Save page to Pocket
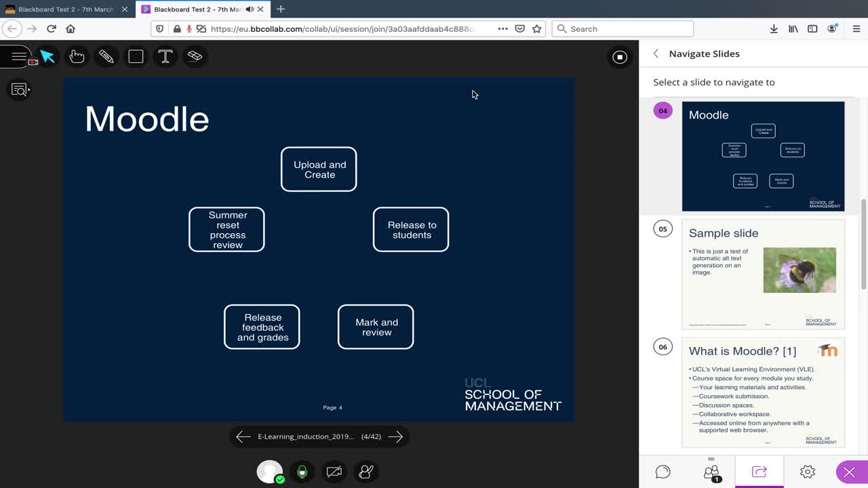 pyautogui.click(x=519, y=28)
